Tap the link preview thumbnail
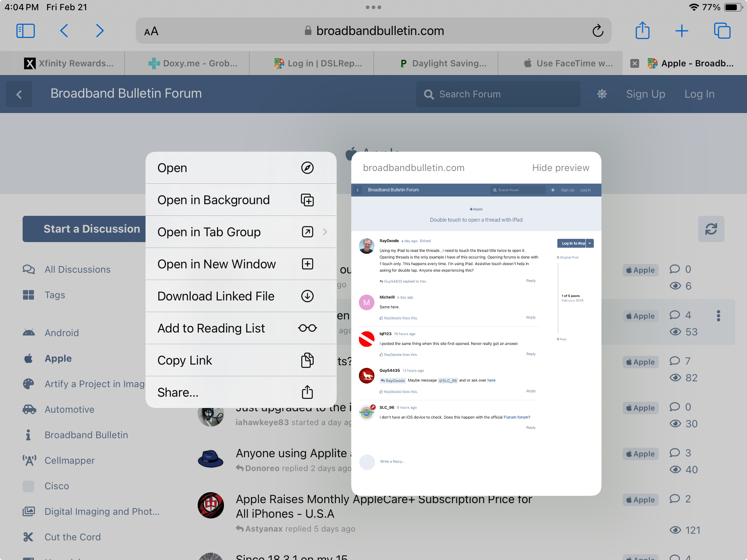This screenshot has width=747, height=560. 476,339
